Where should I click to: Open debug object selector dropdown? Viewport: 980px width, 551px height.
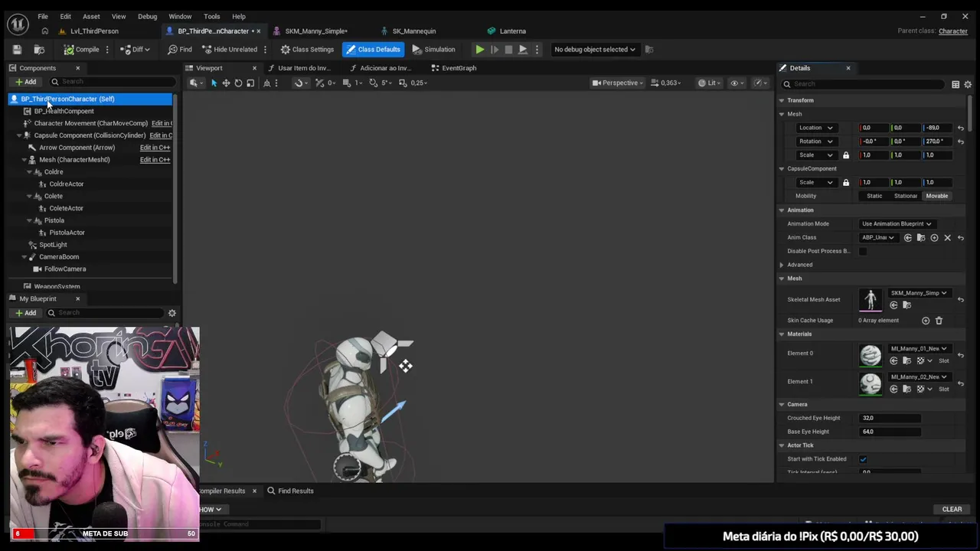(x=595, y=50)
